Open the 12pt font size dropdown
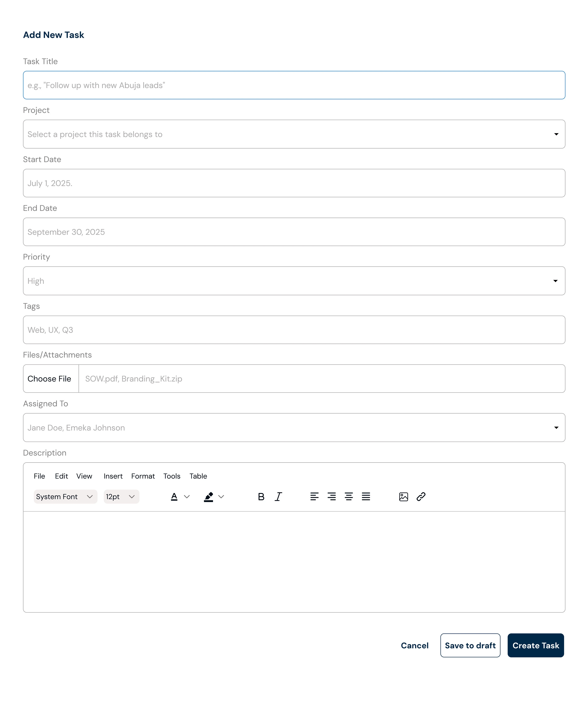Screen dimensions: 588x707 (121, 497)
